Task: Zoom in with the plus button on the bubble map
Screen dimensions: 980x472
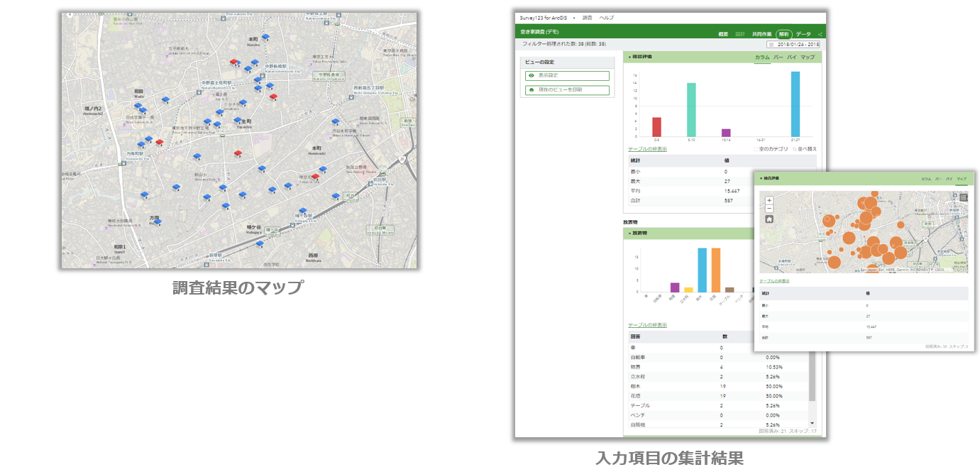Action: pos(769,200)
